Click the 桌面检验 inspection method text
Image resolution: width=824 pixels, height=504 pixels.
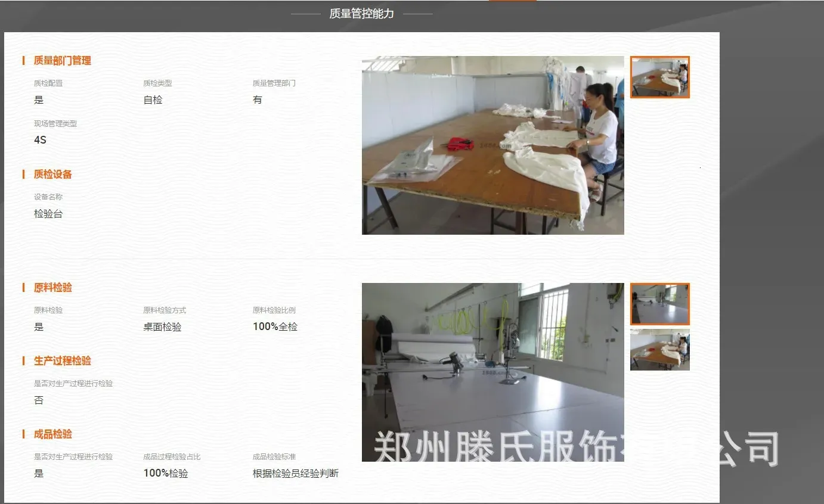[162, 326]
